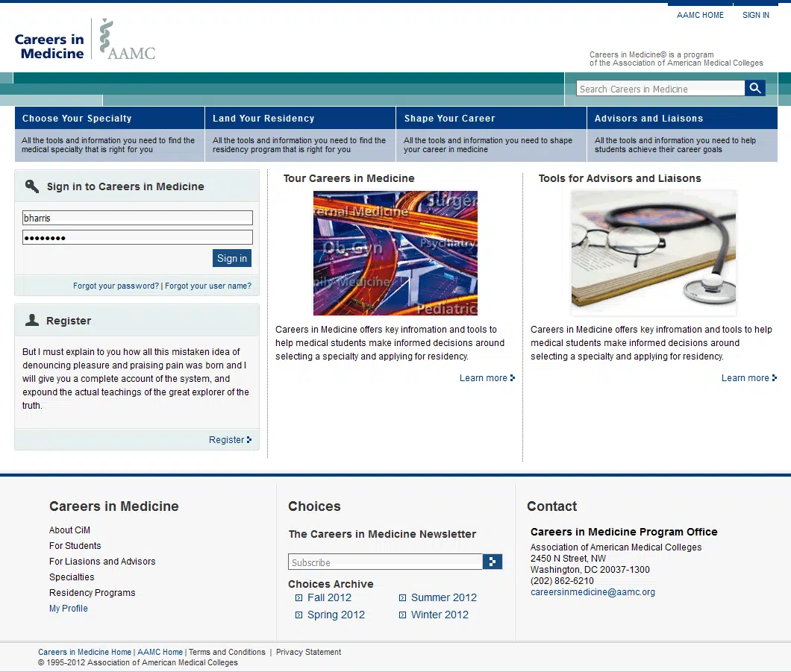Click Forgot your user name link
This screenshot has height=672, width=791.
208,286
